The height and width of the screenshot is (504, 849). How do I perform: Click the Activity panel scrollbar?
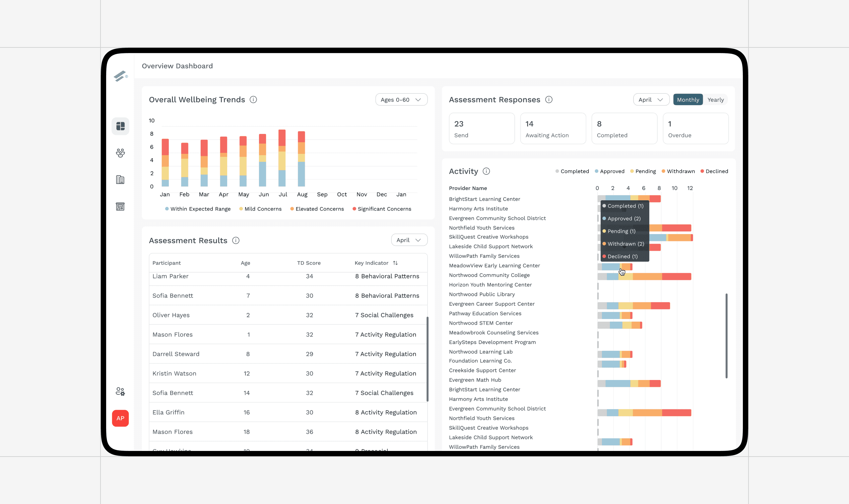click(x=726, y=336)
